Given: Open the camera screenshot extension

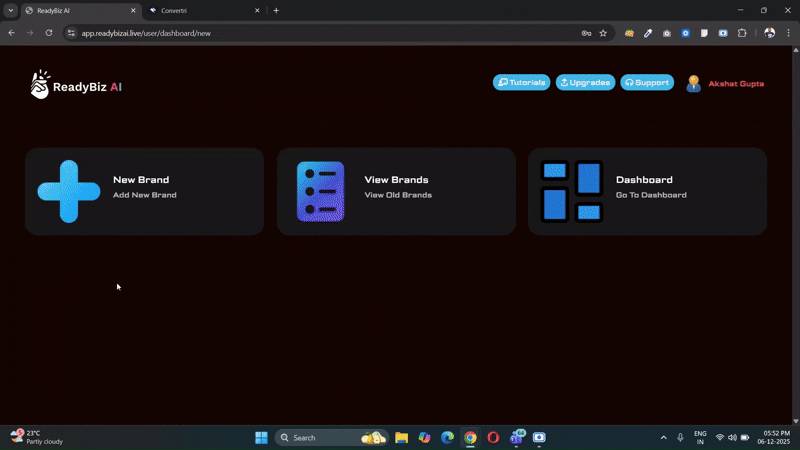Looking at the screenshot, I should [667, 33].
